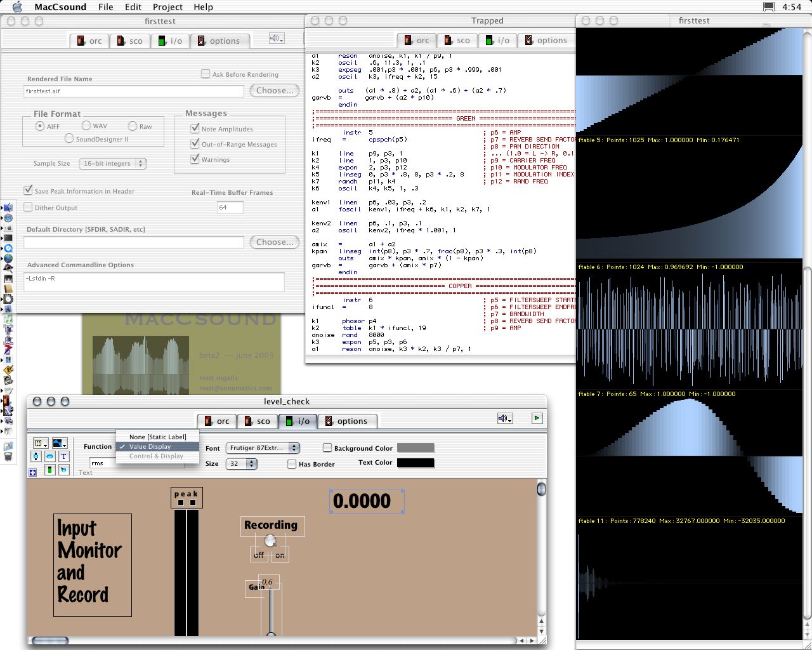Open the Edit menu

click(133, 7)
